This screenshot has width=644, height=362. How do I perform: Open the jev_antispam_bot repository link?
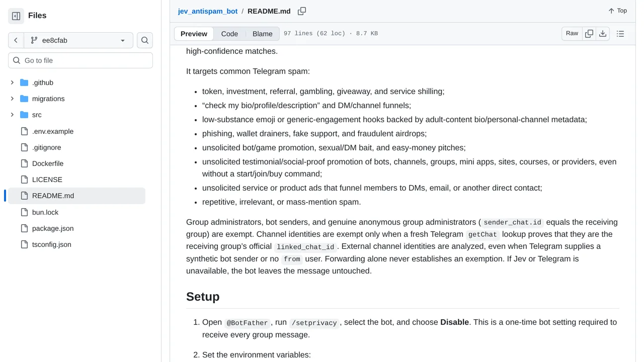208,11
